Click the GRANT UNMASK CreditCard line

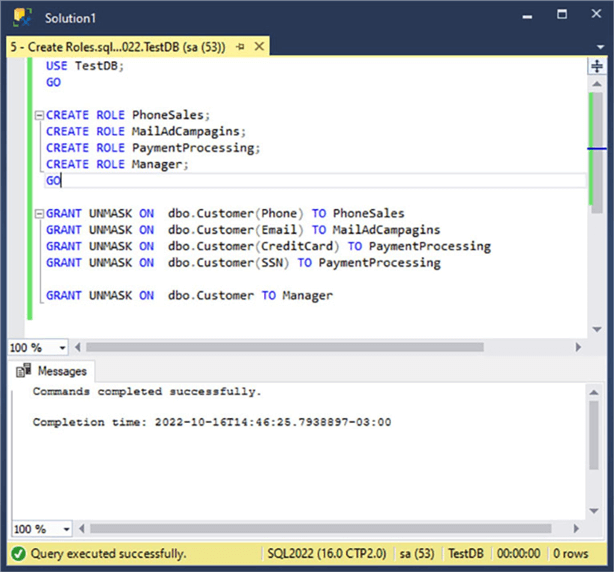click(268, 247)
